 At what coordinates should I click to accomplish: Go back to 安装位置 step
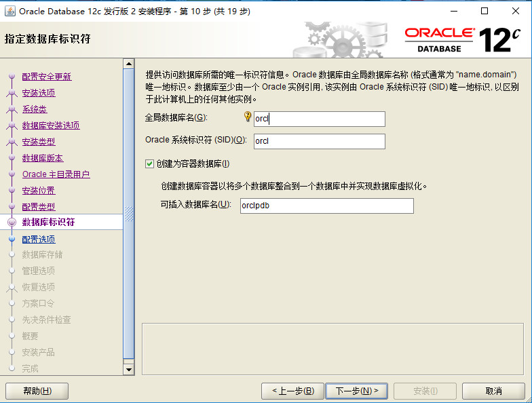pos(39,191)
